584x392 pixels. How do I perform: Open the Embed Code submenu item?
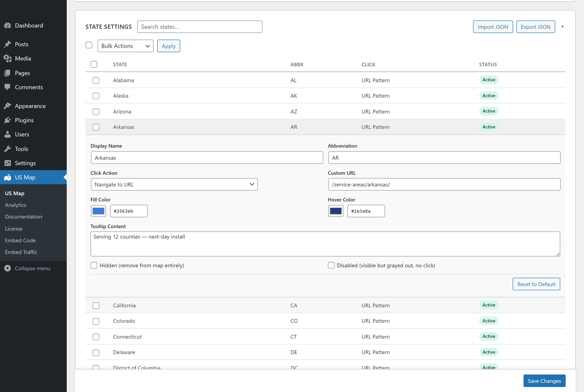pyautogui.click(x=20, y=240)
